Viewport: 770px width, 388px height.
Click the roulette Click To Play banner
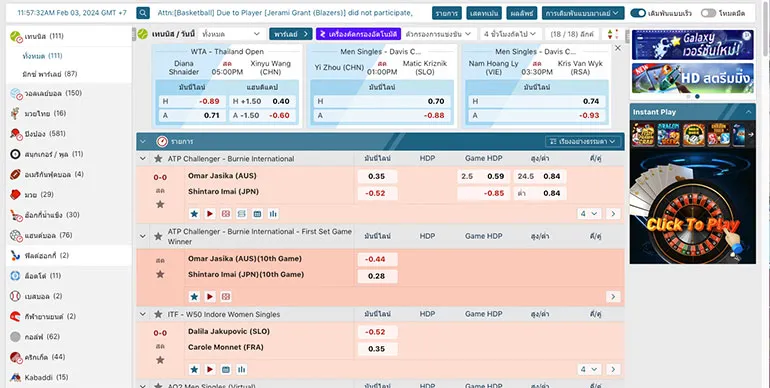click(x=692, y=206)
